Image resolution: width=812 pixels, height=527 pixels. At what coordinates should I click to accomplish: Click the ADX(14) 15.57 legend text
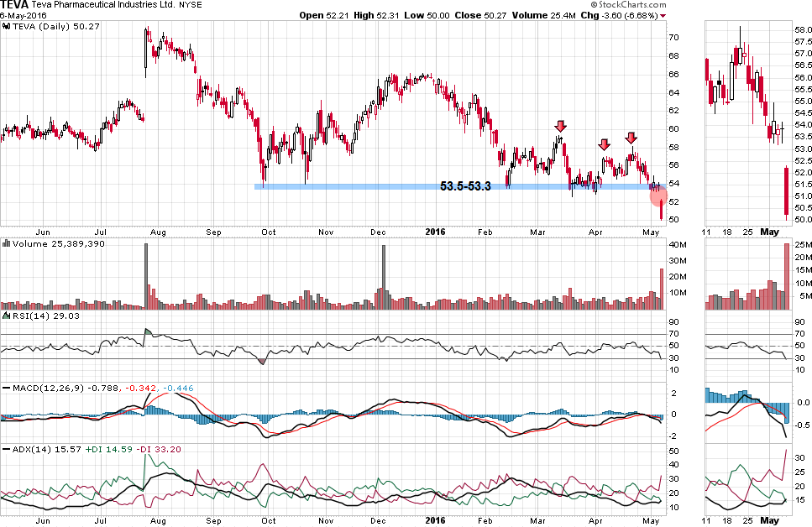47,449
